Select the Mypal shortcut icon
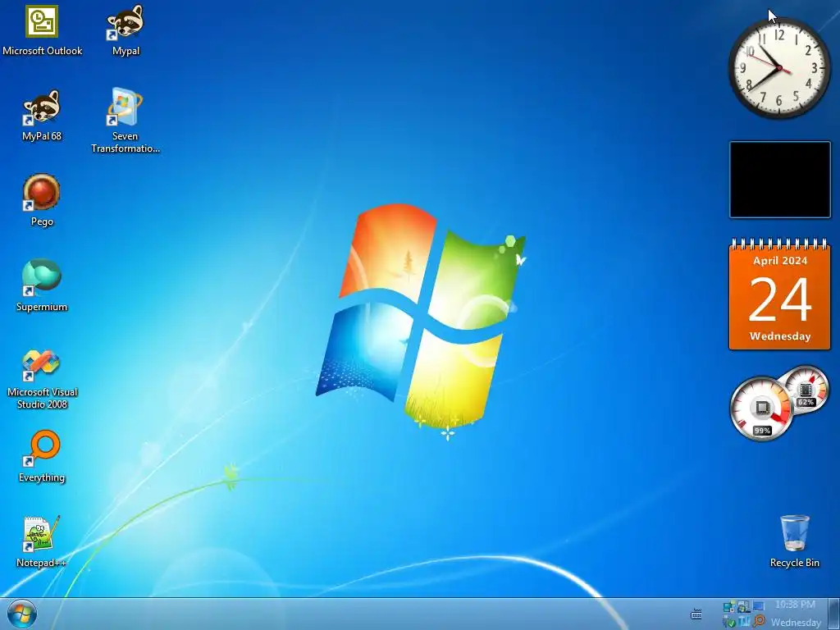840x630 pixels. point(126,30)
